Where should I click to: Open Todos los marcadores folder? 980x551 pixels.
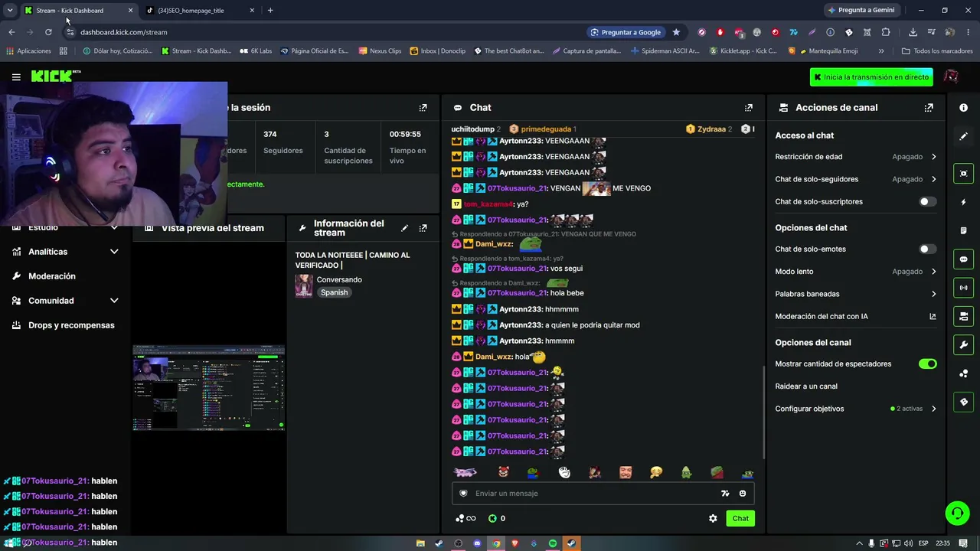[x=936, y=51]
